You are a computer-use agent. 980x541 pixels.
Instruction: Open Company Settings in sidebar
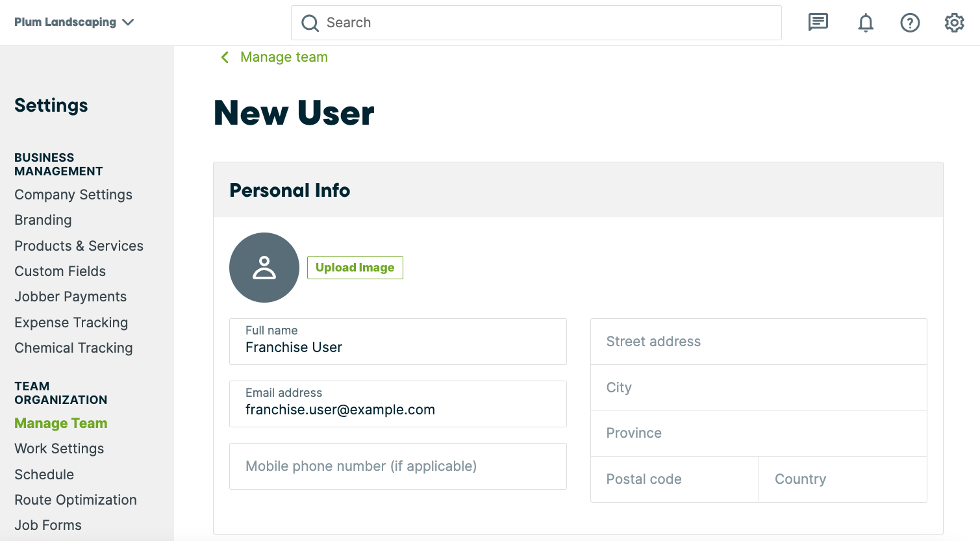pyautogui.click(x=73, y=195)
